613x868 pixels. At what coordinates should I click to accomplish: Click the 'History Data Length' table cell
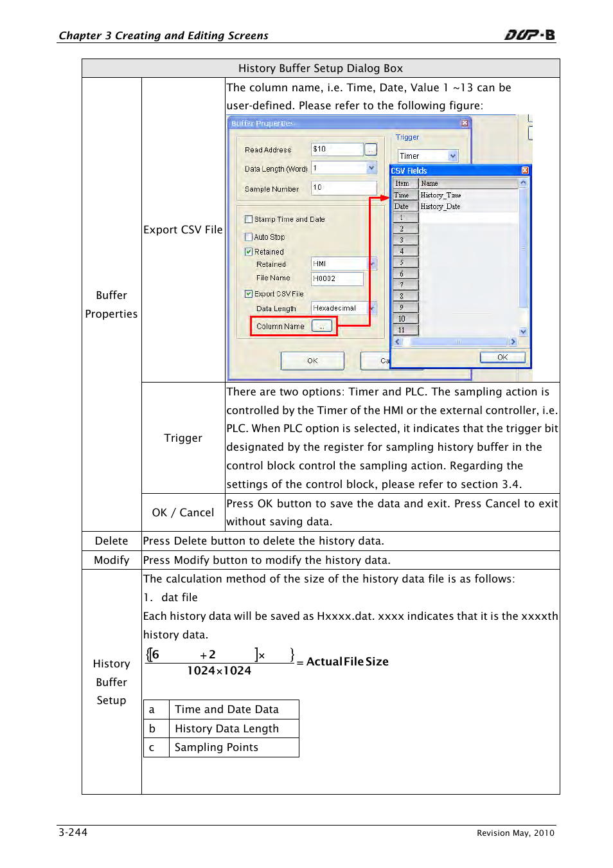234,728
